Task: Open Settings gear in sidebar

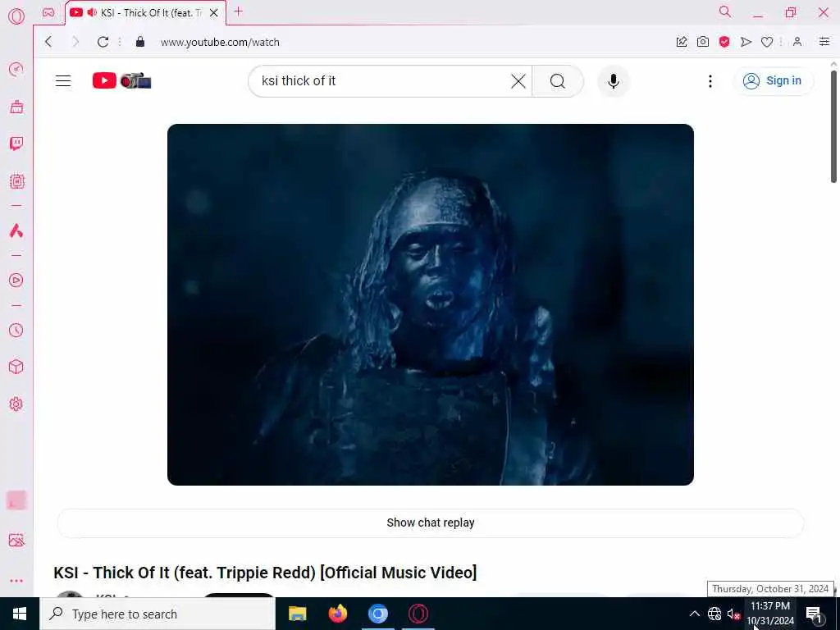Action: click(16, 404)
